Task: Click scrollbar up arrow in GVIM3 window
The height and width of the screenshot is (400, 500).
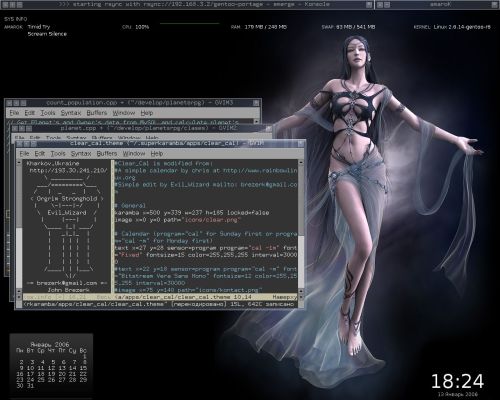Action: coord(256,121)
